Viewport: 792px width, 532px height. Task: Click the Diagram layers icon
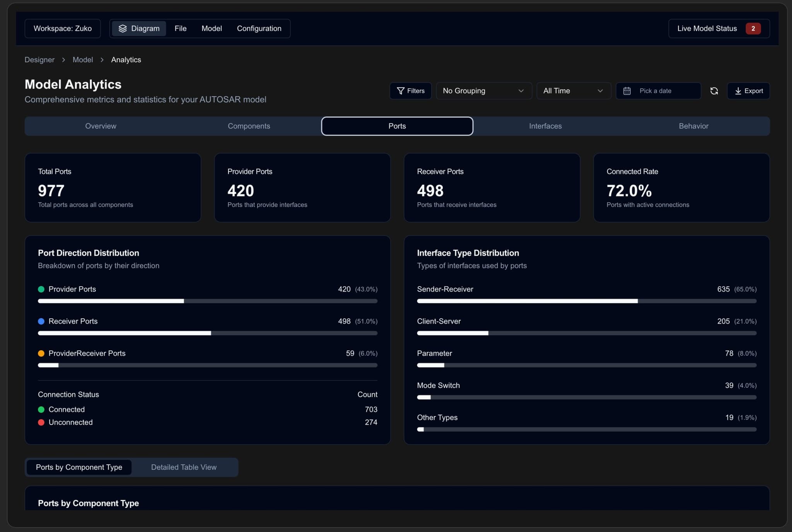[123, 29]
